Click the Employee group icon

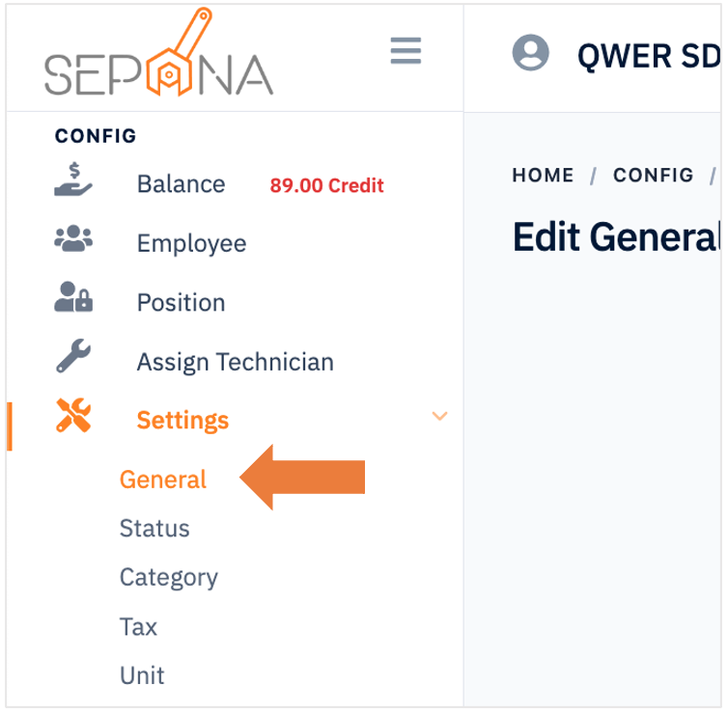(73, 238)
